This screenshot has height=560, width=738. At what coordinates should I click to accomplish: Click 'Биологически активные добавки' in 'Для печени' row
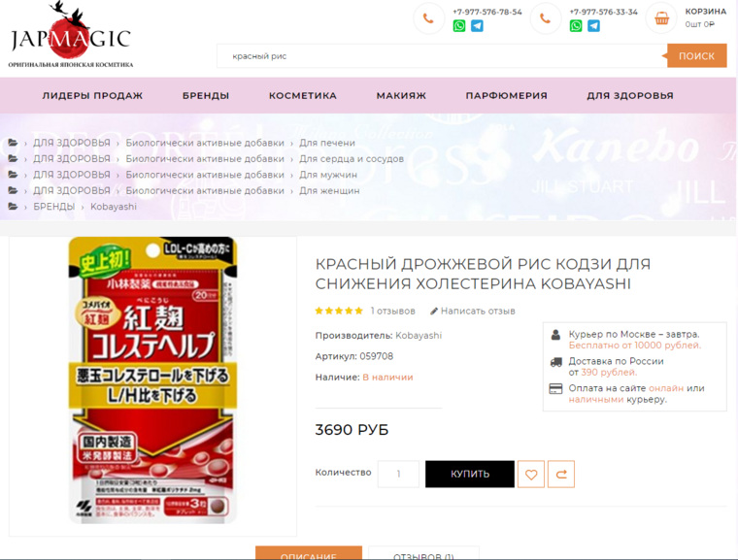(x=205, y=143)
